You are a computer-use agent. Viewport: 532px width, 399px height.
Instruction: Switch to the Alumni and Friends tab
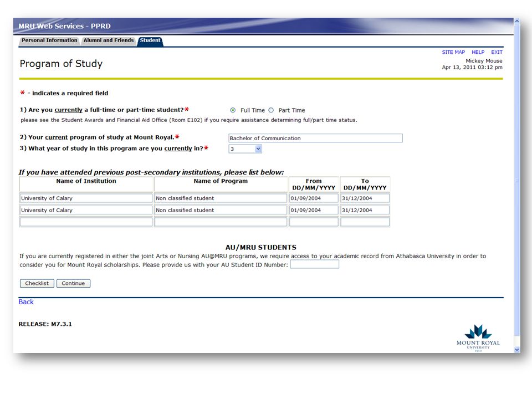[109, 40]
